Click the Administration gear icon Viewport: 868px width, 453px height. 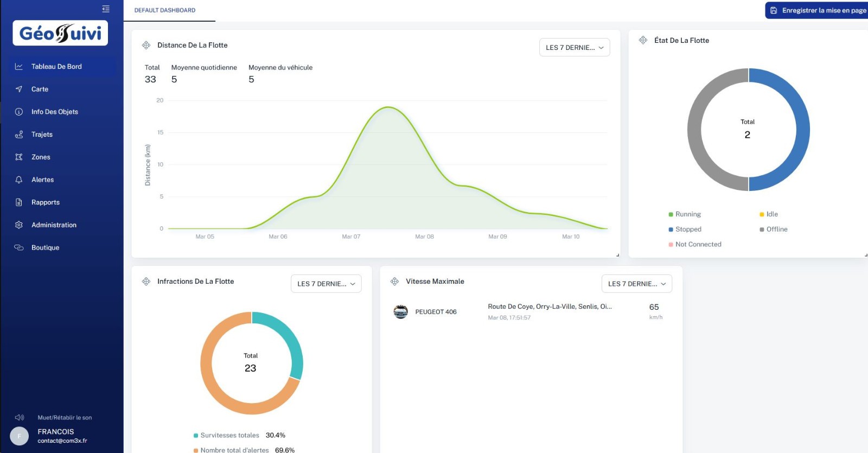click(19, 225)
